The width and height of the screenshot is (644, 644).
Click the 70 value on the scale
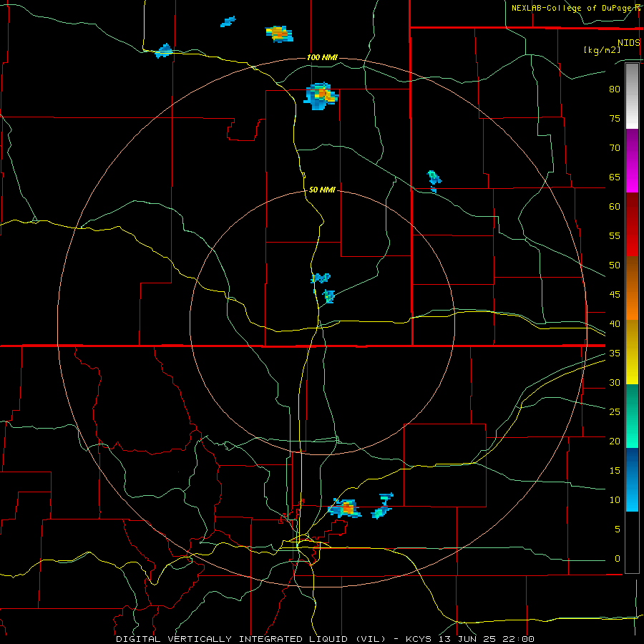(x=615, y=148)
